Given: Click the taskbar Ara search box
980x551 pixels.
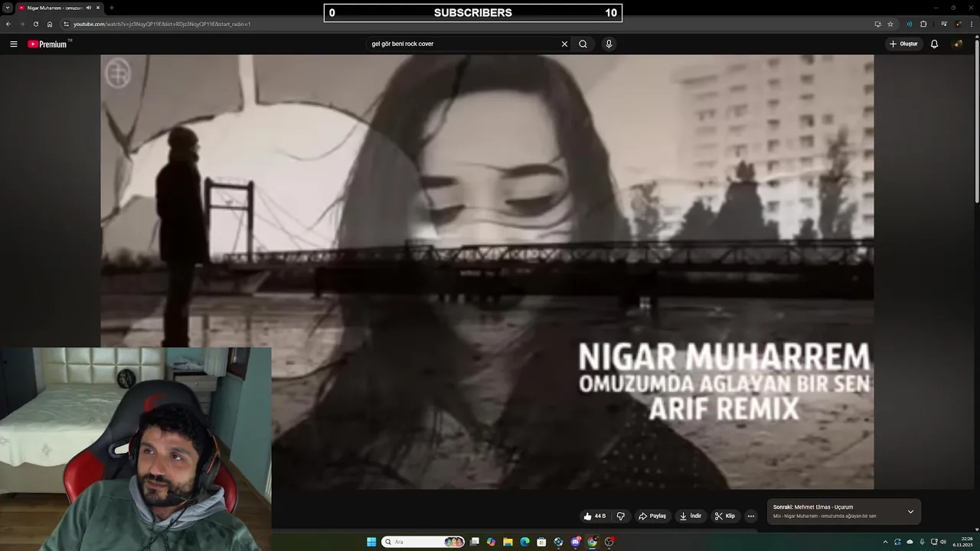Looking at the screenshot, I should click(x=423, y=542).
